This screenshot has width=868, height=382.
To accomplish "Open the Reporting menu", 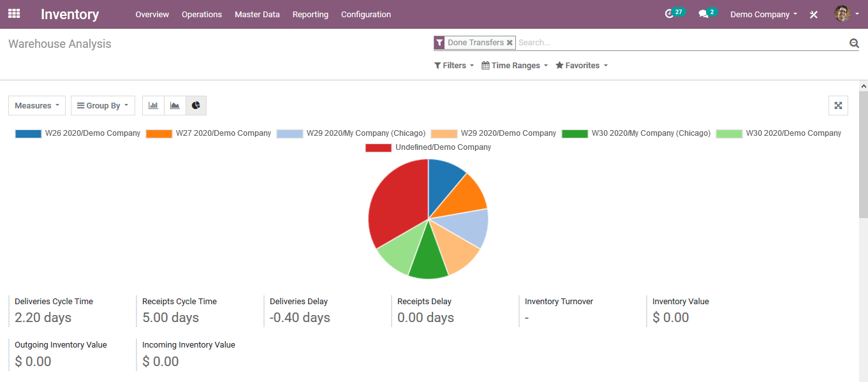I will click(x=311, y=14).
